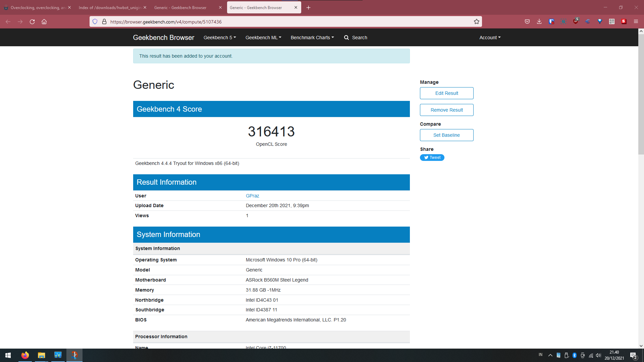
Task: Click the browser back arrow
Action: coord(8,22)
